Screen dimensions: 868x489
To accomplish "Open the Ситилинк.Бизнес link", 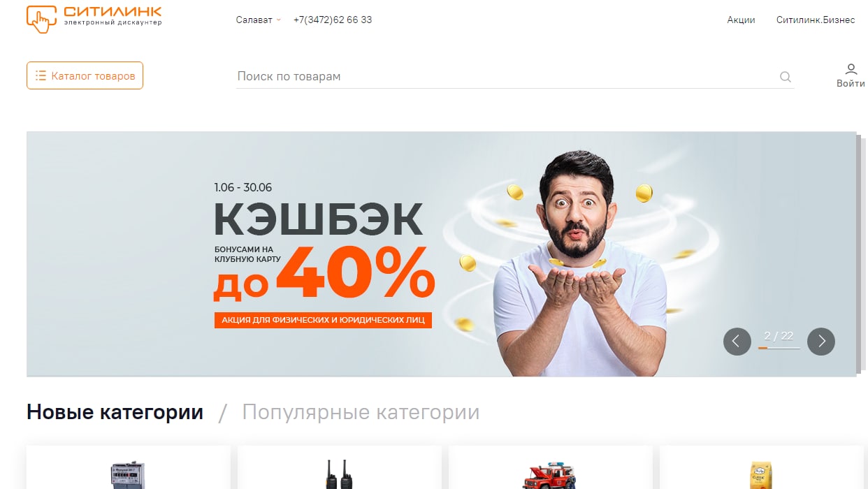I will (816, 20).
